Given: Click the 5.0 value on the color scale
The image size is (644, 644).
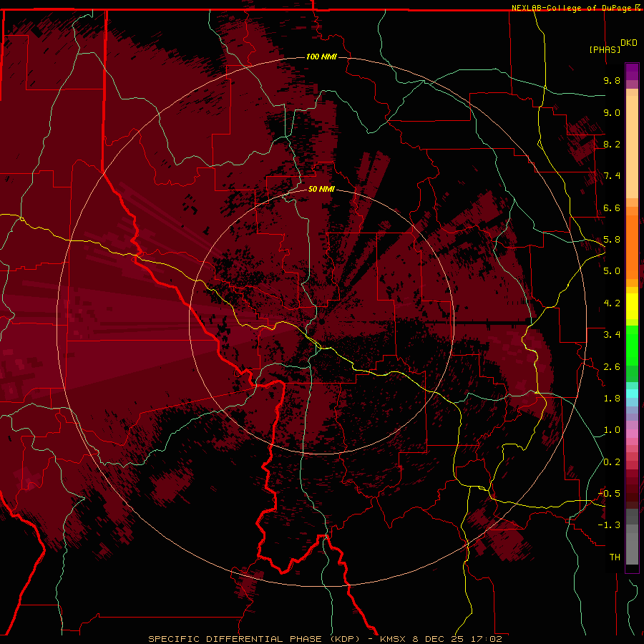Looking at the screenshot, I should (612, 271).
